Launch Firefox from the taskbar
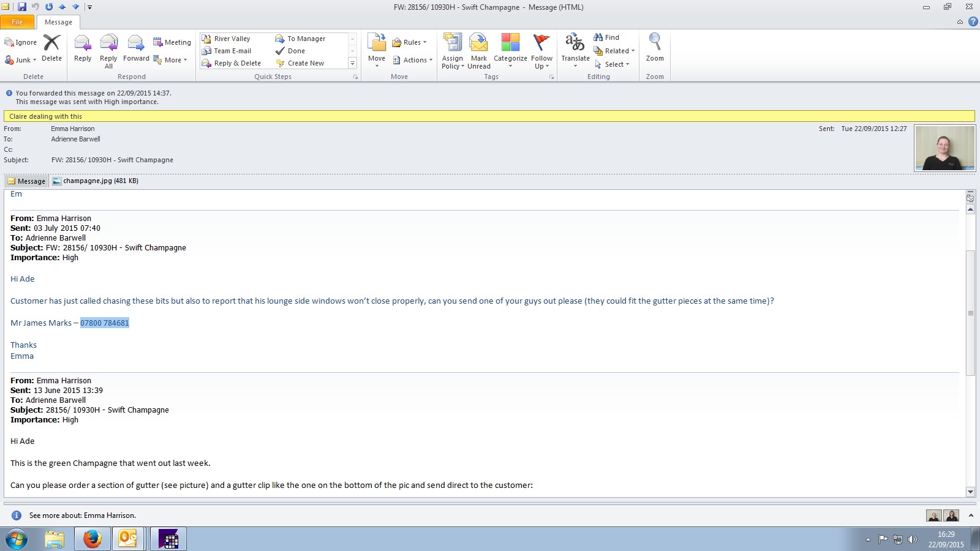The image size is (980, 551). click(x=92, y=539)
